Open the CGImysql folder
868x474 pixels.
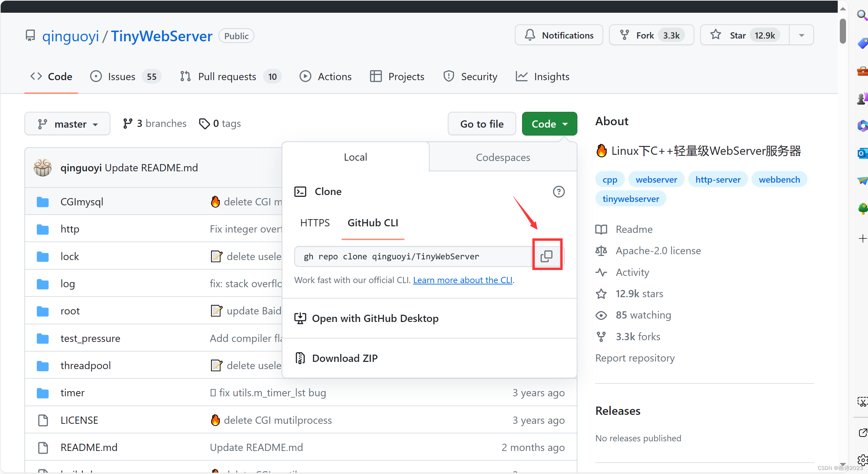tap(82, 202)
